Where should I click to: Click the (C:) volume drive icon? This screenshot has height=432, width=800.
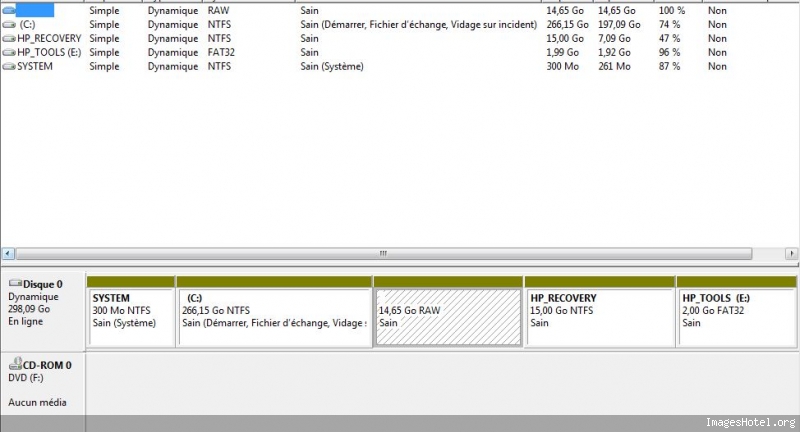point(9,24)
